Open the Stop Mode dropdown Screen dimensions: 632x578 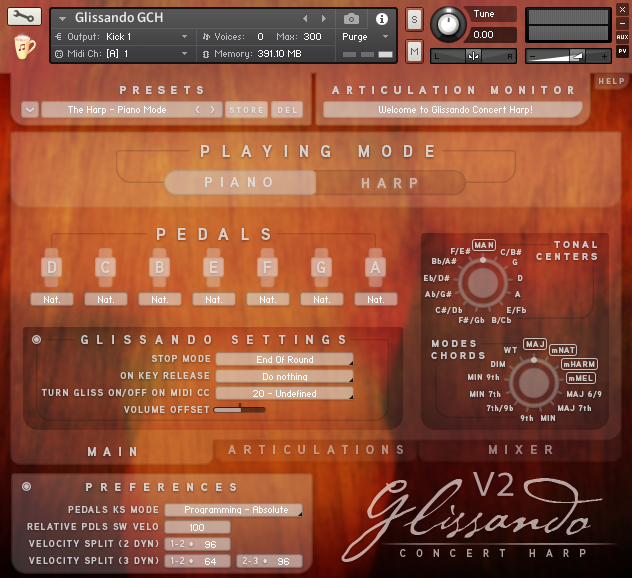click(285, 359)
